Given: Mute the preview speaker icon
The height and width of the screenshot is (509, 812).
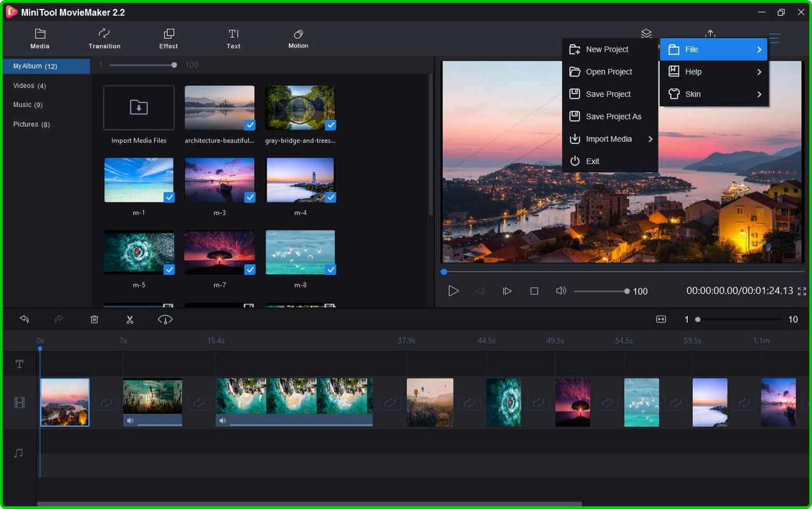Looking at the screenshot, I should (561, 291).
